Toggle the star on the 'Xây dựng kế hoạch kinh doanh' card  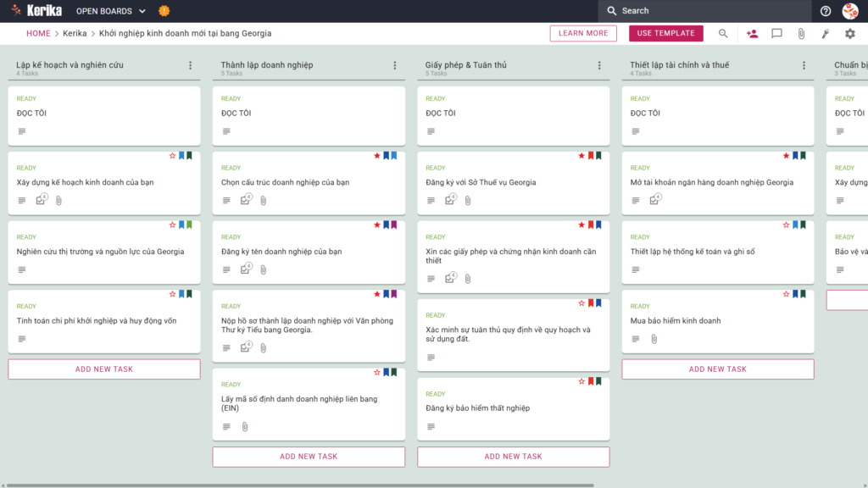click(172, 156)
